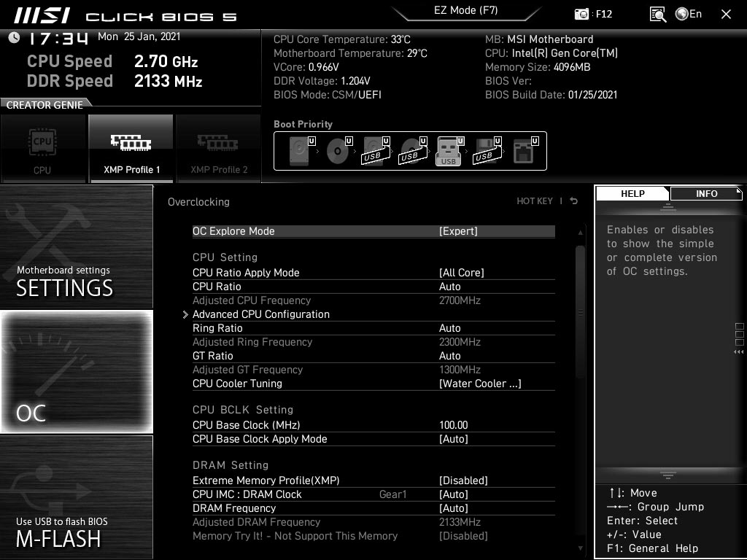Click the Adjusted DRAM Frequency 2133MHz value
This screenshot has width=747, height=560.
(x=460, y=522)
